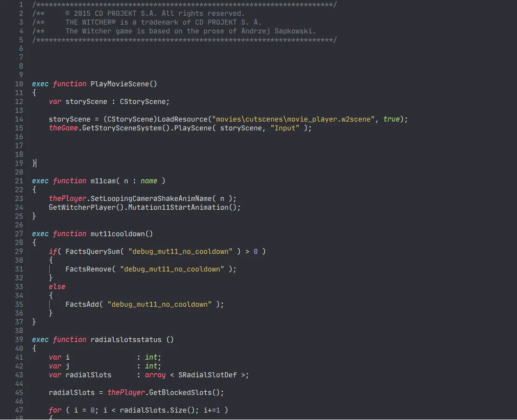Select the debug_mut11_no_cooldown string on line 31

[171, 269]
